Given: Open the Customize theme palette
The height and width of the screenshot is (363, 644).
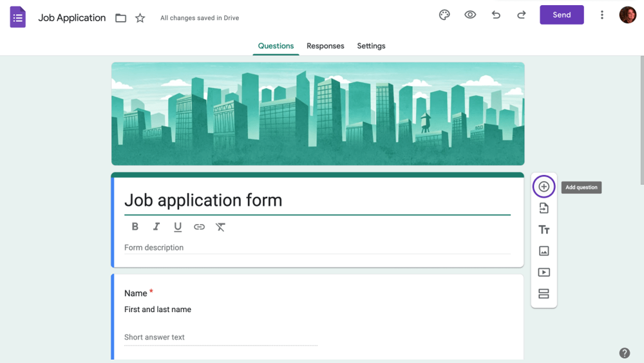Looking at the screenshot, I should point(444,15).
